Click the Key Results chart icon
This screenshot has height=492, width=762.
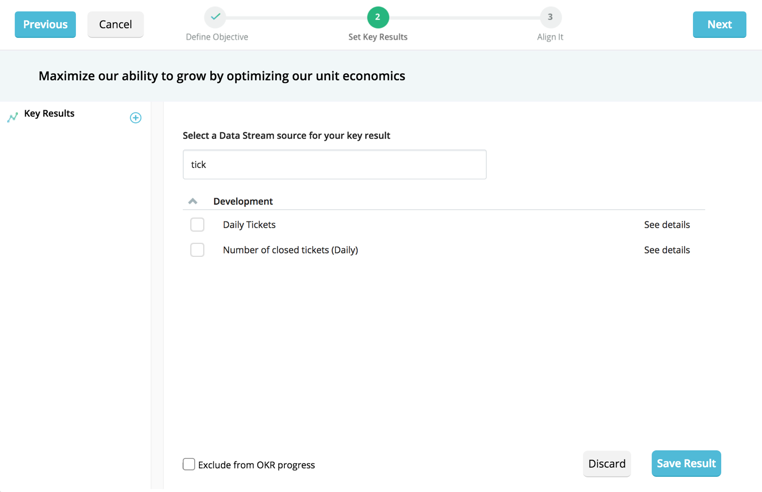(x=13, y=117)
